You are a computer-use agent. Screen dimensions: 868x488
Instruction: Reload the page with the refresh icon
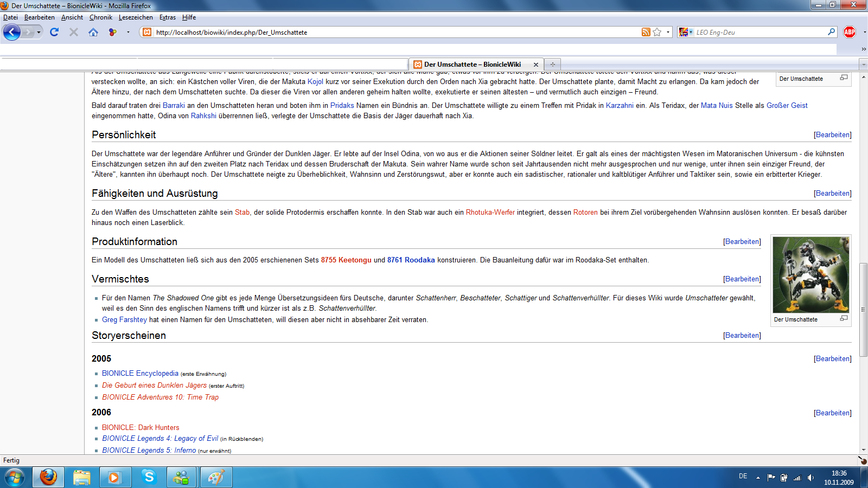coord(53,32)
